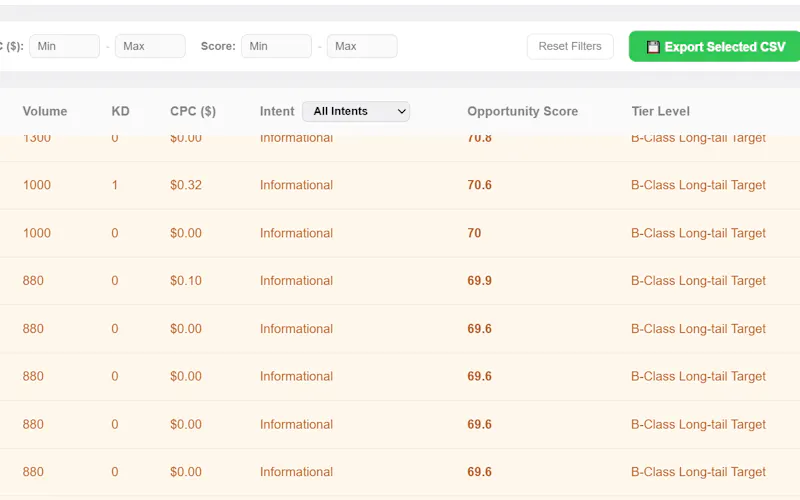Click the Score filter label

pos(218,46)
